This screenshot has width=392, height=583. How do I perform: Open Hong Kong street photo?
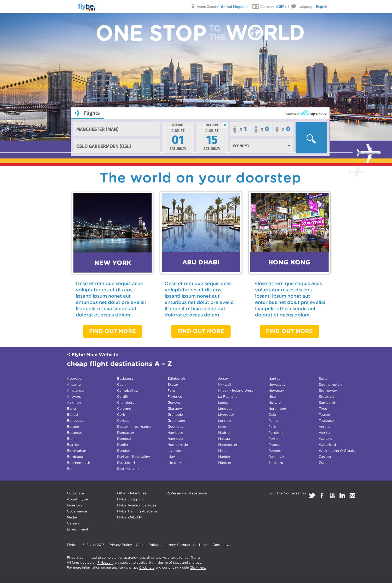pos(289,223)
